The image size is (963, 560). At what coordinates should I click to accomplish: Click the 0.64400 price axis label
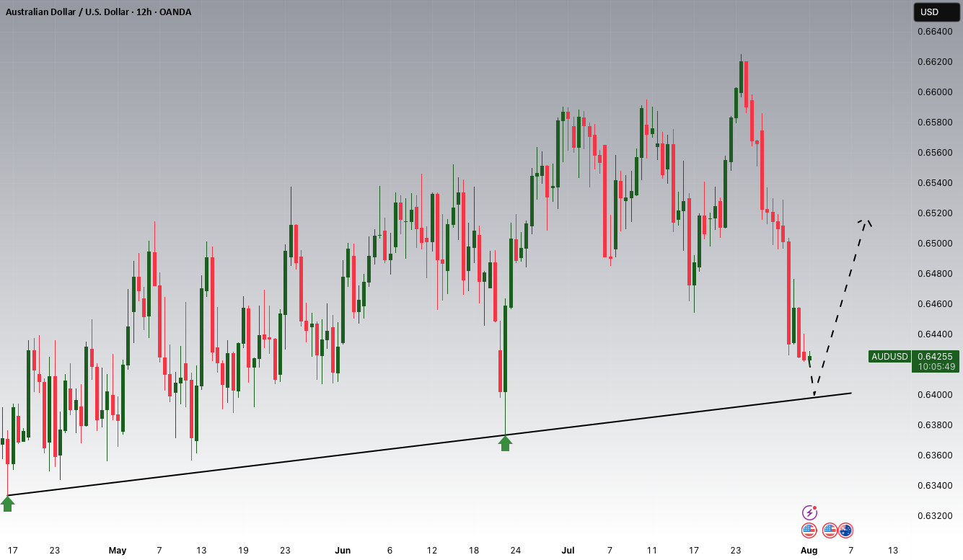pyautogui.click(x=936, y=334)
